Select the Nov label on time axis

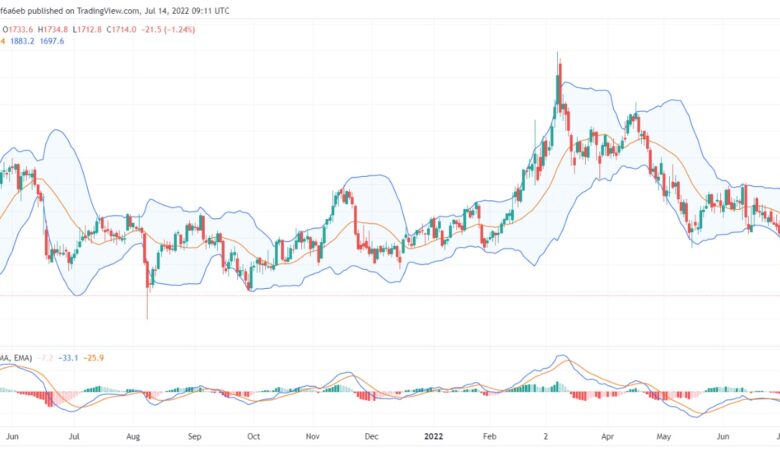312,436
